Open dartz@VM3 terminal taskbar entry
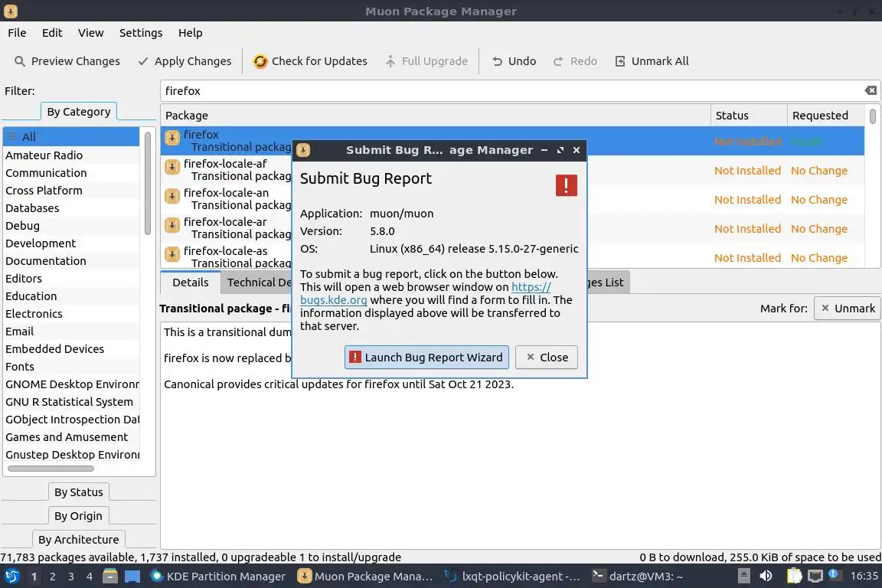The width and height of the screenshot is (882, 588). pyautogui.click(x=637, y=577)
